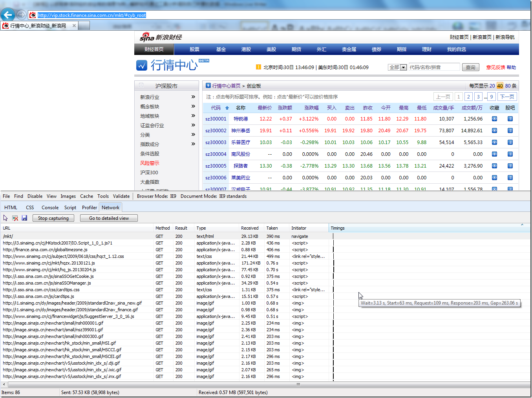The height and width of the screenshot is (398, 532).
Task: Click the browser address bar URL
Action: pos(92,15)
